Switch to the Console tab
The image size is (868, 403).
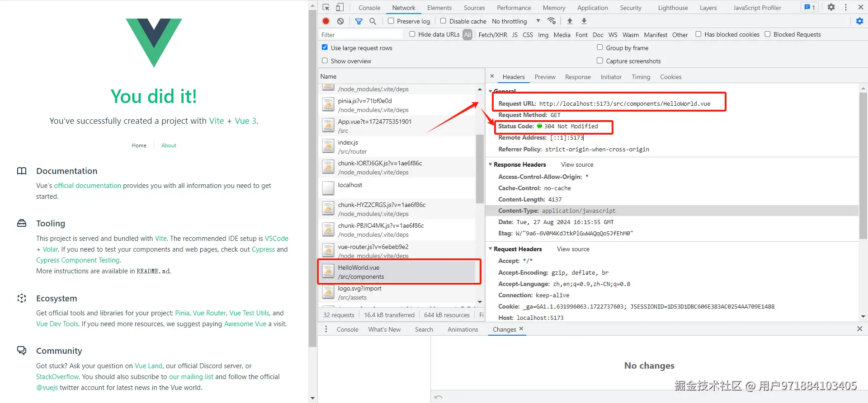(x=369, y=8)
